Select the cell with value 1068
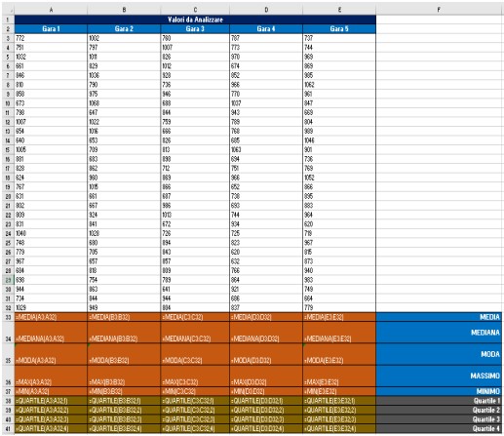Image resolution: width=504 pixels, height=436 pixels. coord(124,103)
